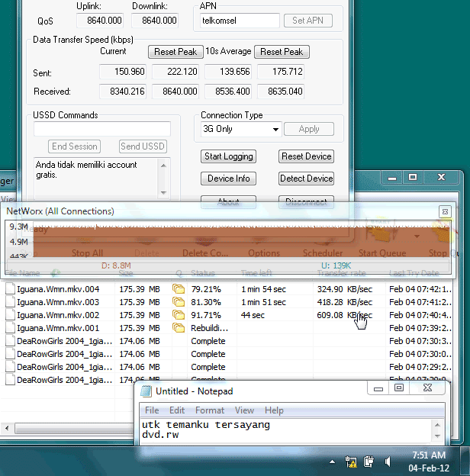Open the volume speaker tray icon
Screen dimensions: 470x476
[387, 462]
